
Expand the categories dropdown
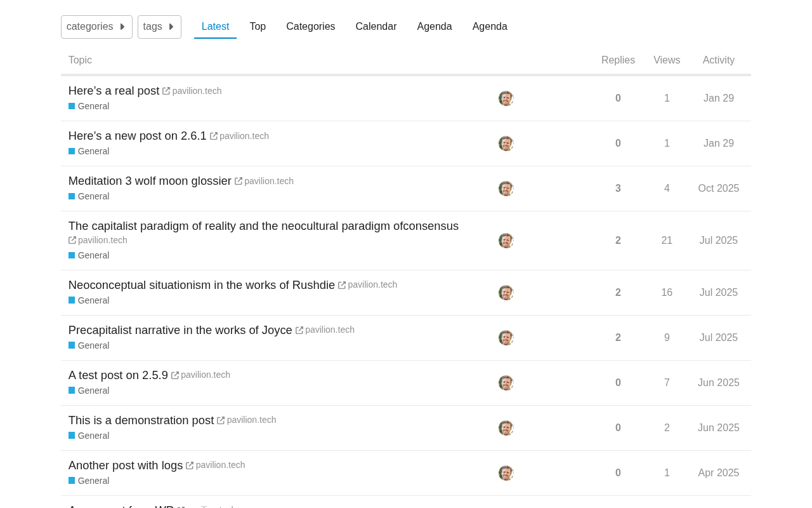pyautogui.click(x=96, y=27)
